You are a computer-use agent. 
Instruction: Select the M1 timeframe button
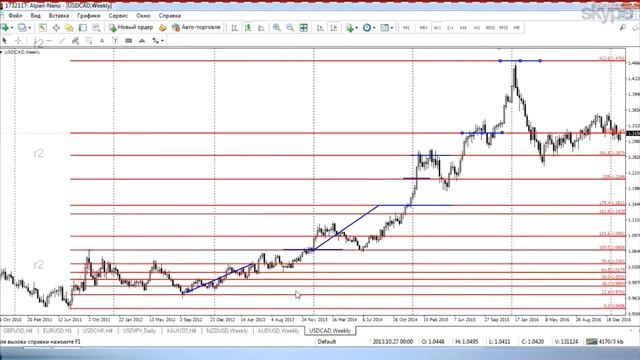[x=406, y=28]
